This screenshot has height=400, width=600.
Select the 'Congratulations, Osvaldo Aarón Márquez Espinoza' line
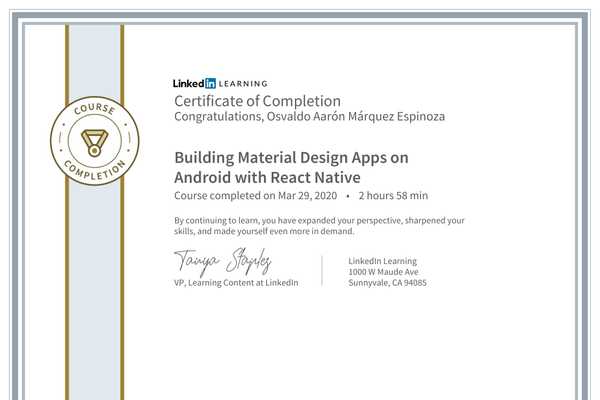[x=310, y=116]
